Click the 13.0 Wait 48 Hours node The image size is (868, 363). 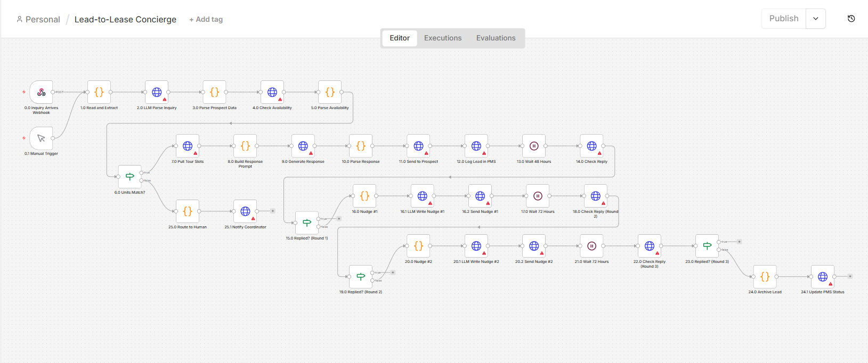[534, 146]
